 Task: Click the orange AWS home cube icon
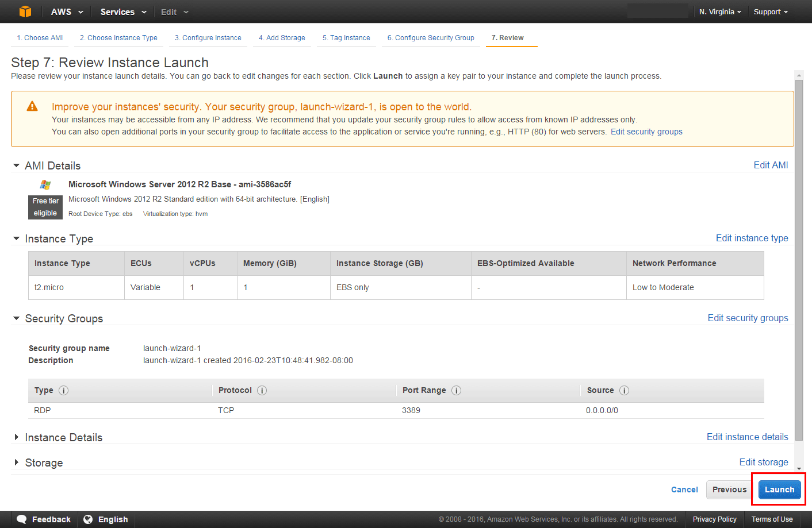pos(24,11)
